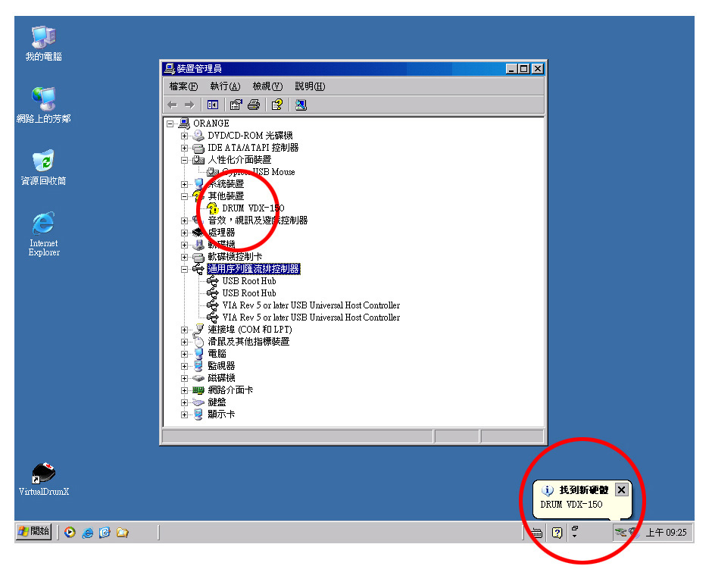Viewport: 712px width, 588px height.
Task: Close the found new hardware balloon
Action: click(621, 489)
